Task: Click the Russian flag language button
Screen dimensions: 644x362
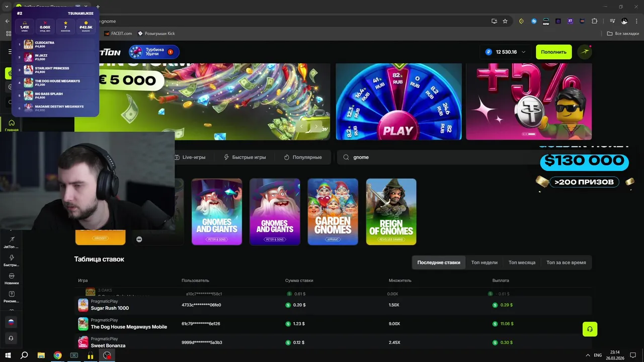Action: 11,322
